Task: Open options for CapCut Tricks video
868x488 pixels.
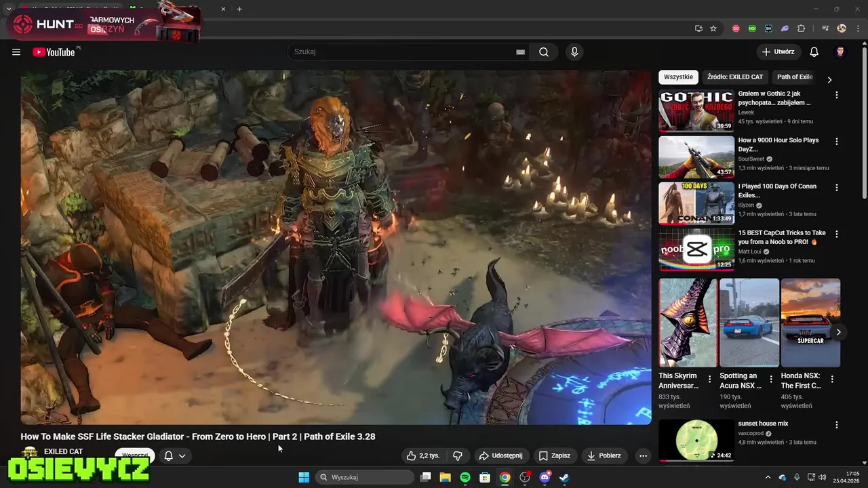Action: coord(836,234)
